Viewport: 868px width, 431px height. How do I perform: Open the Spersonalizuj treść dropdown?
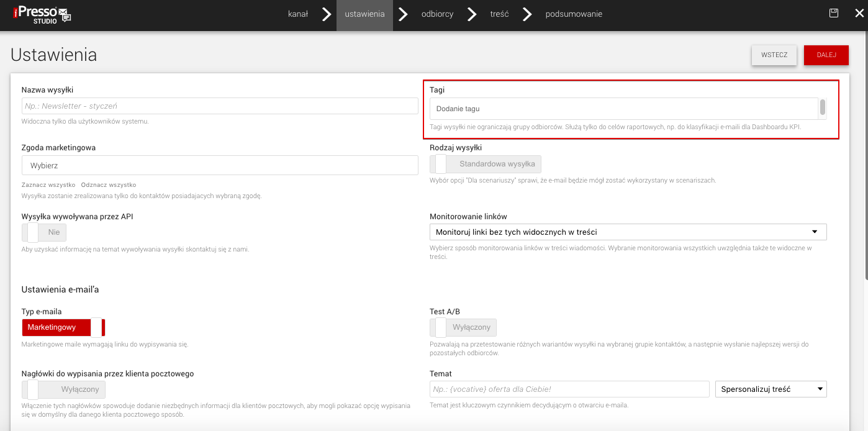[x=771, y=389]
